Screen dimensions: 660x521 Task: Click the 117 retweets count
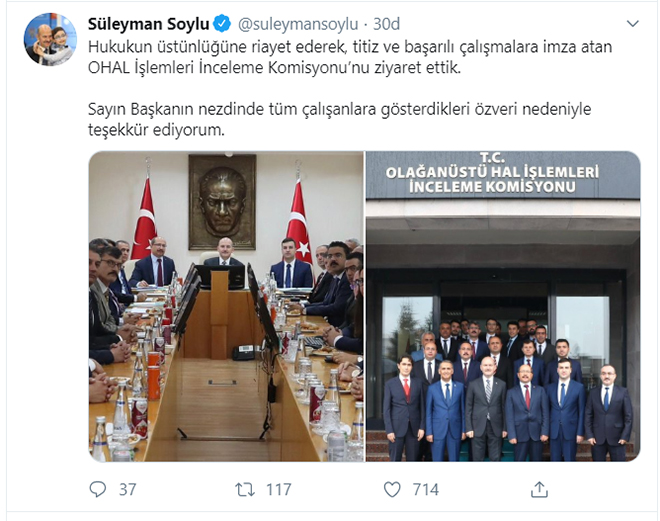pyautogui.click(x=279, y=489)
